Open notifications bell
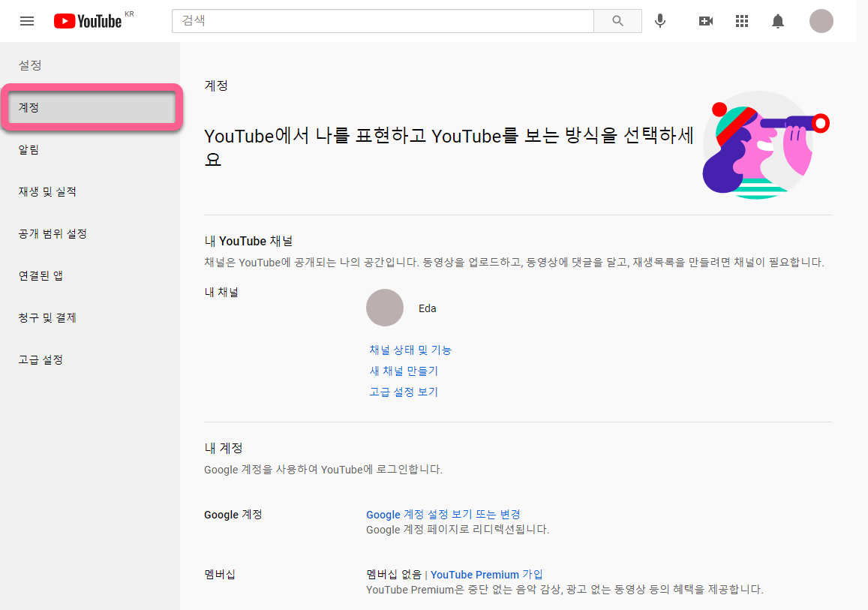 point(778,21)
